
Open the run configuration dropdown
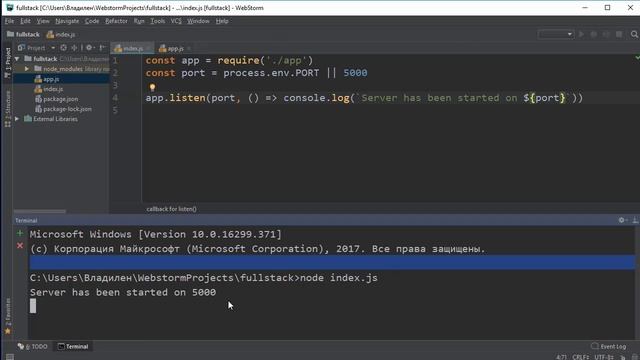tap(556, 34)
